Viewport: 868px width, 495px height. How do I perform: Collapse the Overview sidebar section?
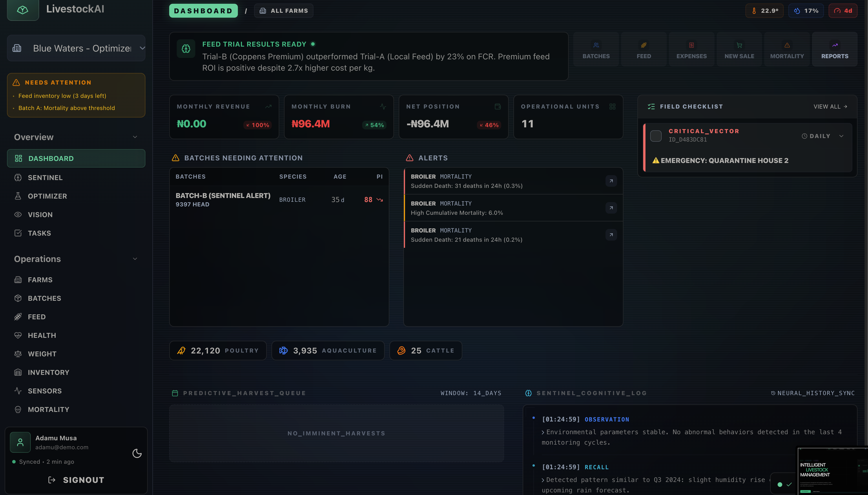pyautogui.click(x=135, y=137)
